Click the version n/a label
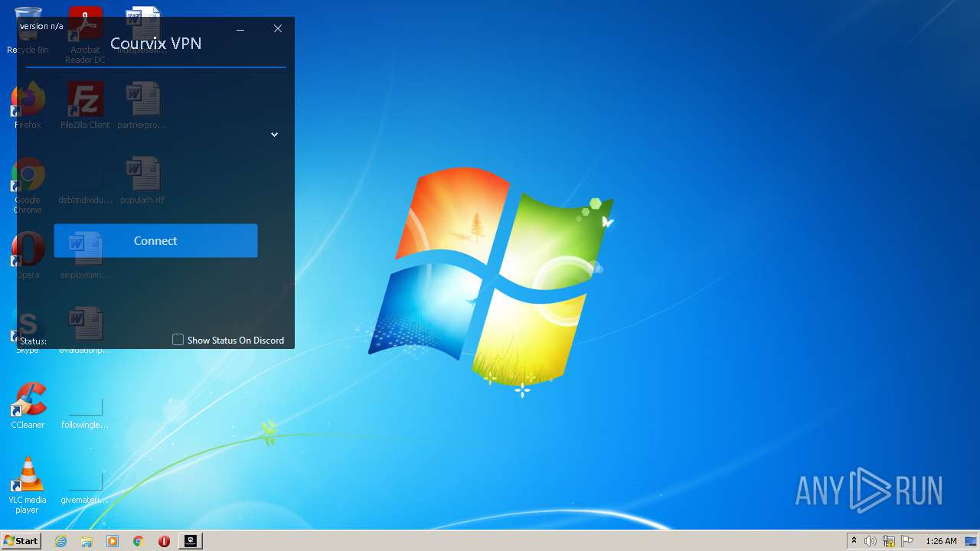The image size is (980, 551). [41, 26]
